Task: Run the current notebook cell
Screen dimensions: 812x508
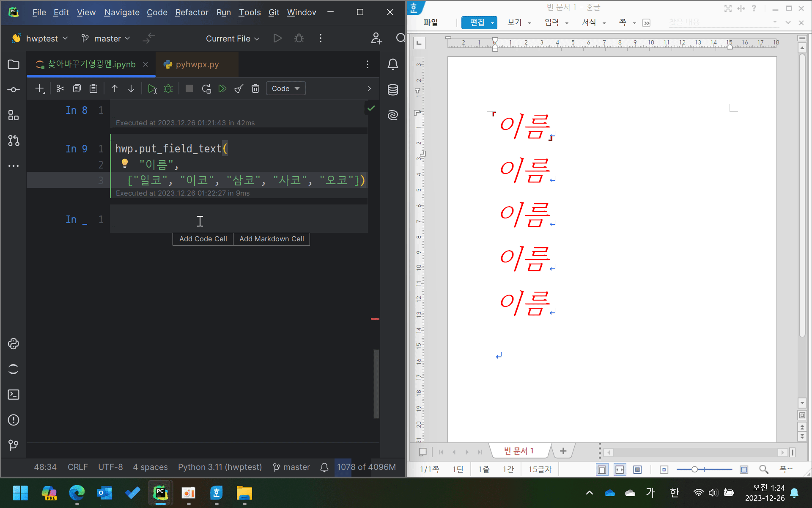Action: coord(152,88)
